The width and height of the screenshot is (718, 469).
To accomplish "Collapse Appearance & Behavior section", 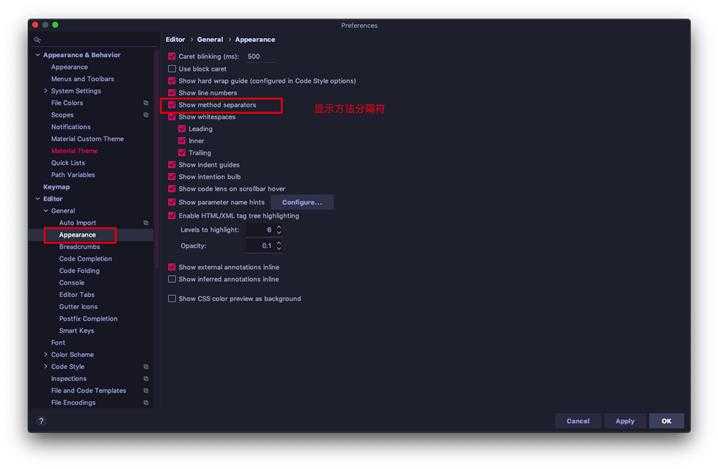I will point(38,55).
